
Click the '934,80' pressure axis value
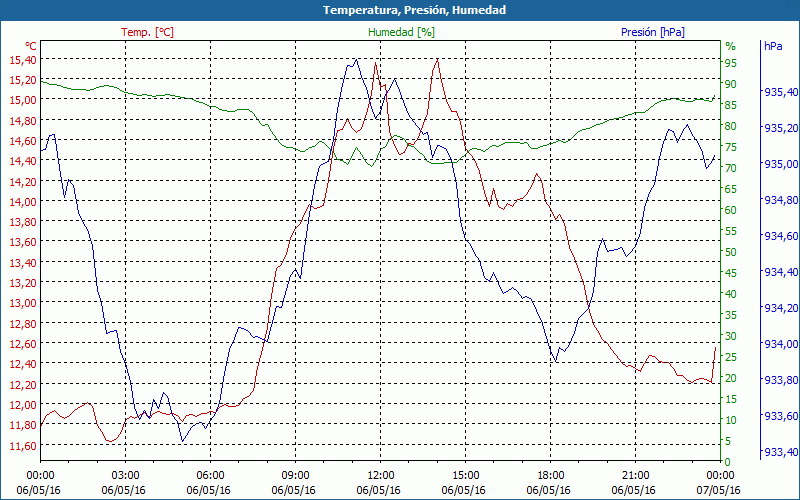point(780,200)
